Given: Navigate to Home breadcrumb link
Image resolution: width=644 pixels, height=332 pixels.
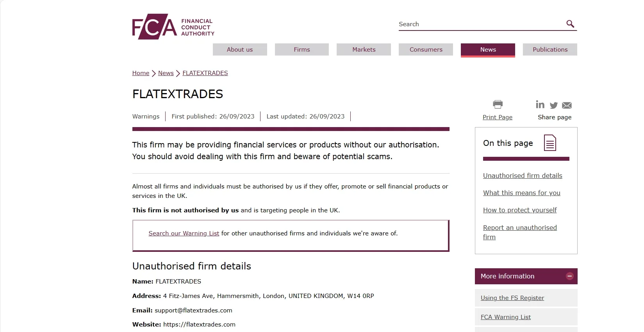Looking at the screenshot, I should [x=141, y=73].
